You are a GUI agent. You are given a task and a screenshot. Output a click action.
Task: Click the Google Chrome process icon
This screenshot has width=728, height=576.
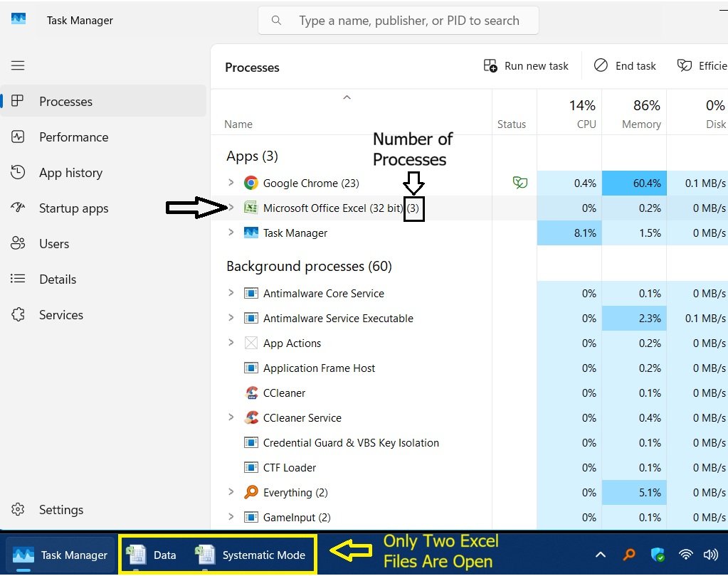[250, 183]
